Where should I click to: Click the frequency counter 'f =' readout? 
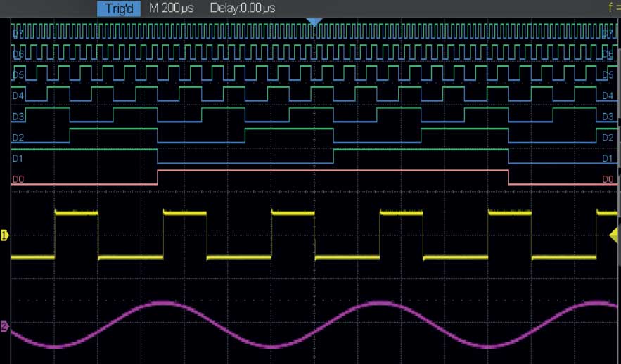click(x=614, y=8)
